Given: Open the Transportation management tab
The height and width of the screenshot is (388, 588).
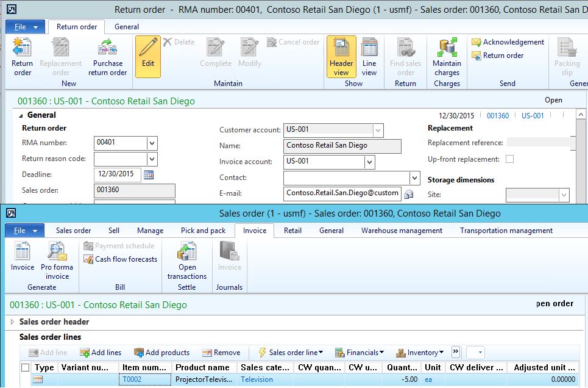Looking at the screenshot, I should 506,231.
